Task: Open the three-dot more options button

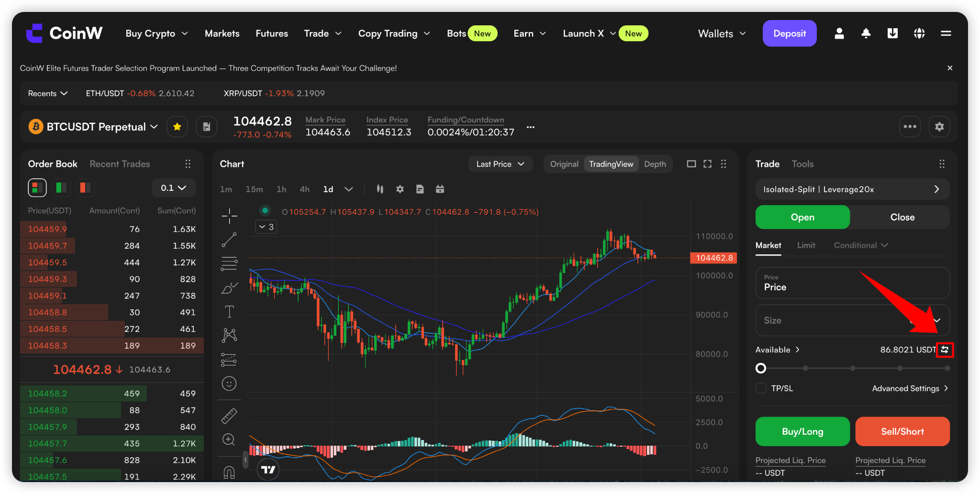Action: pos(910,127)
